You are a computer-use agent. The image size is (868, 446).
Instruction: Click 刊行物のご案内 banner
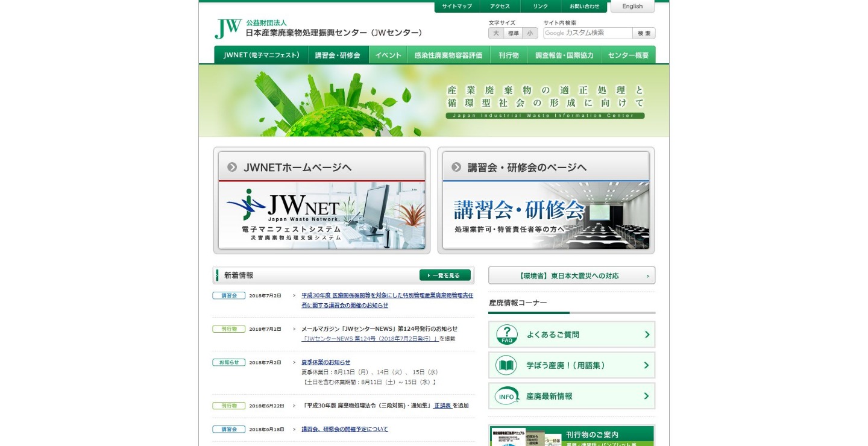pyautogui.click(x=571, y=436)
